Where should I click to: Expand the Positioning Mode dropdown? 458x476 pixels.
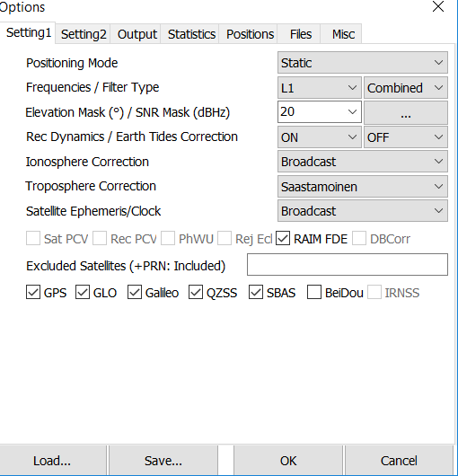tap(363, 63)
